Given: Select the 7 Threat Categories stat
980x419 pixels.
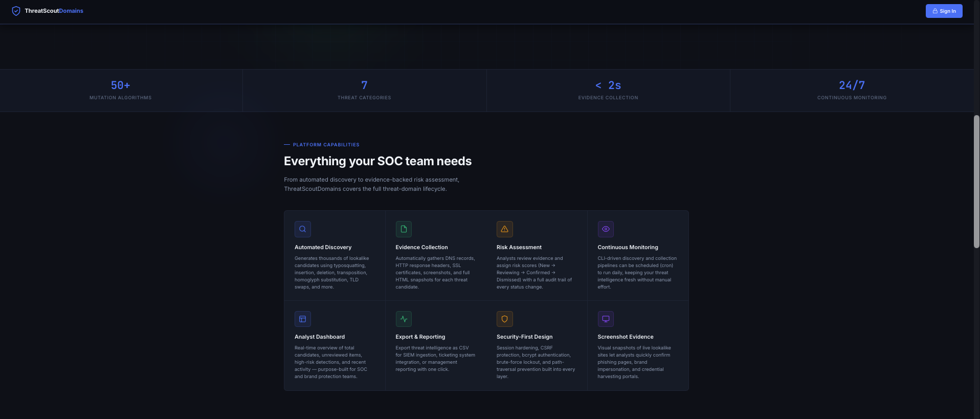Looking at the screenshot, I should (364, 90).
